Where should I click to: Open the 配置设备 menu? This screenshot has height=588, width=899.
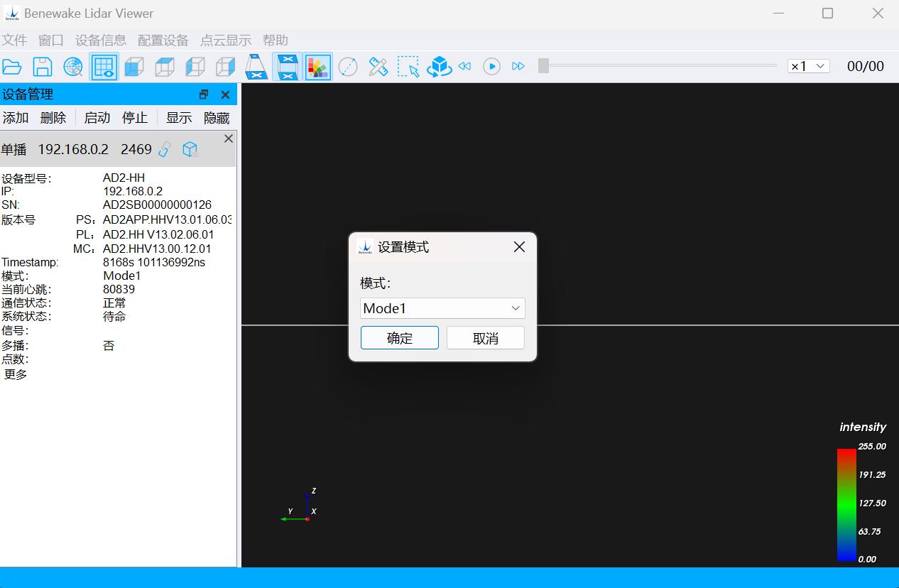[x=163, y=40]
